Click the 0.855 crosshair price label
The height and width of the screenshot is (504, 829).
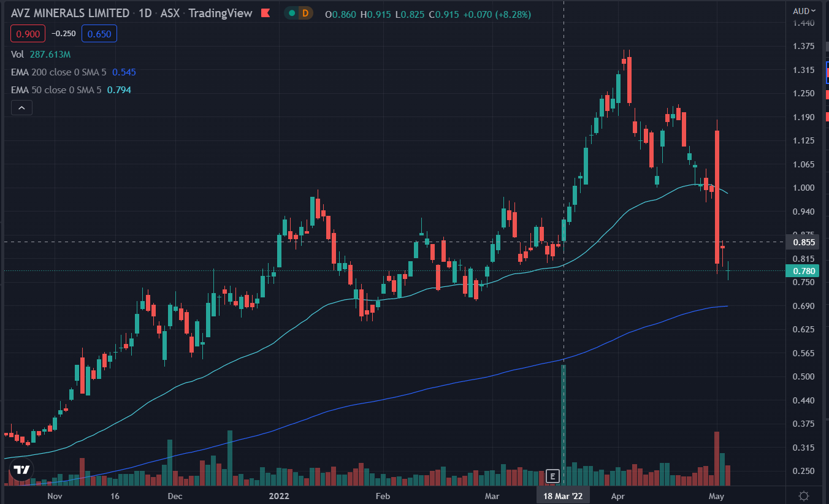click(x=803, y=242)
